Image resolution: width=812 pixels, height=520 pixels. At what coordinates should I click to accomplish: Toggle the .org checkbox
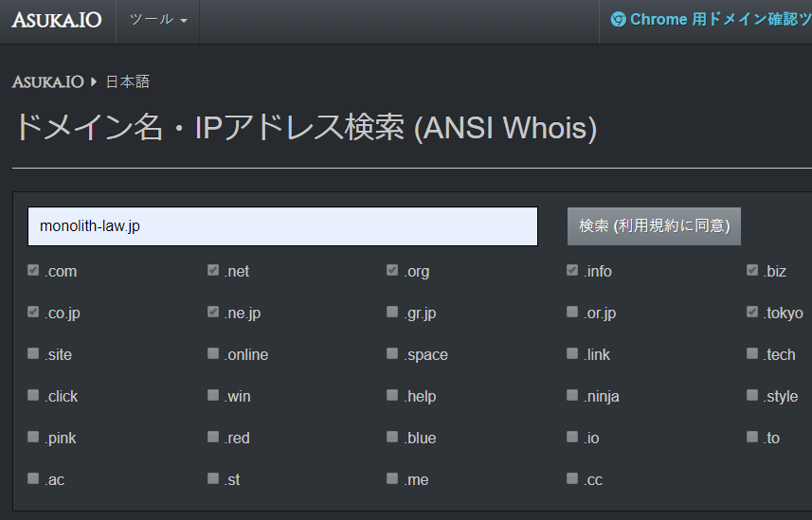392,270
